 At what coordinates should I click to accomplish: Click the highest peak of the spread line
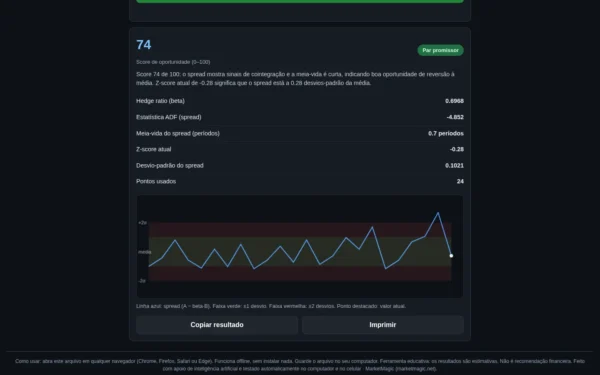point(438,213)
